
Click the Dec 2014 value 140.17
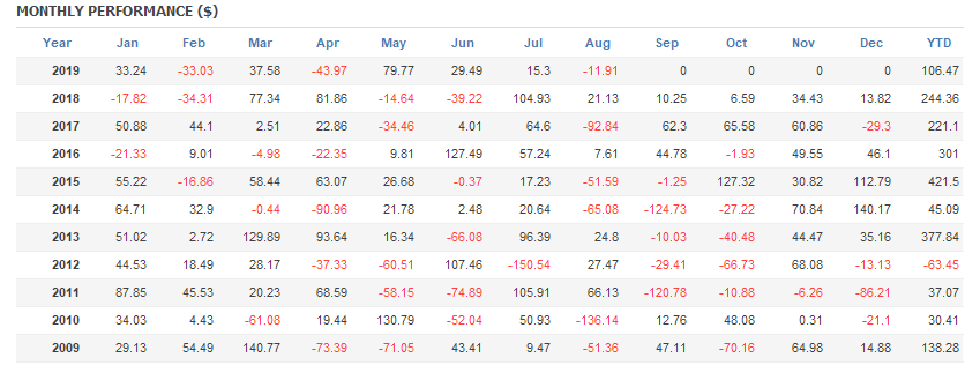coord(872,210)
